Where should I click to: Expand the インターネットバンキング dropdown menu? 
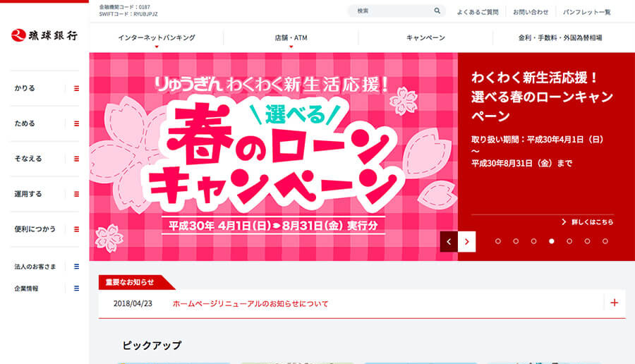pyautogui.click(x=157, y=38)
